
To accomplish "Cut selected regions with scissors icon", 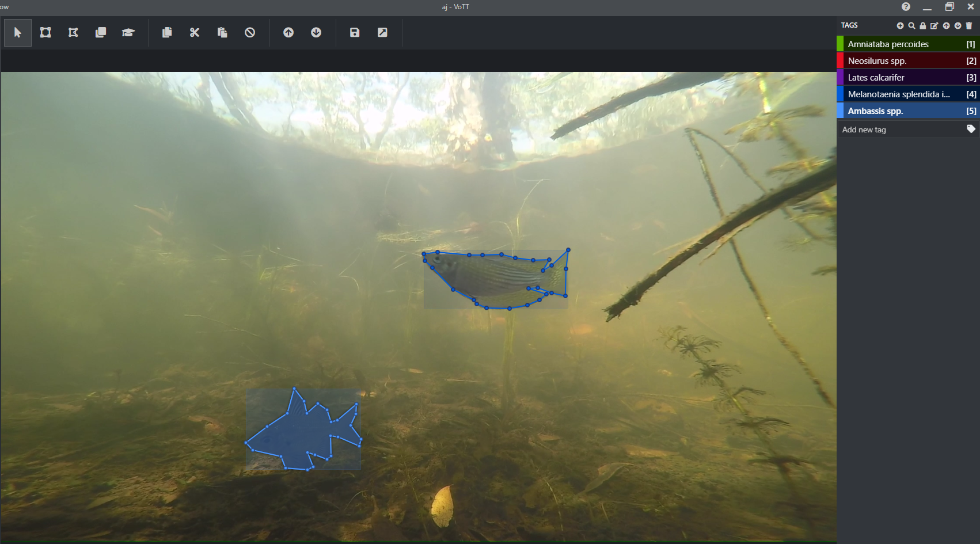I will pos(195,33).
